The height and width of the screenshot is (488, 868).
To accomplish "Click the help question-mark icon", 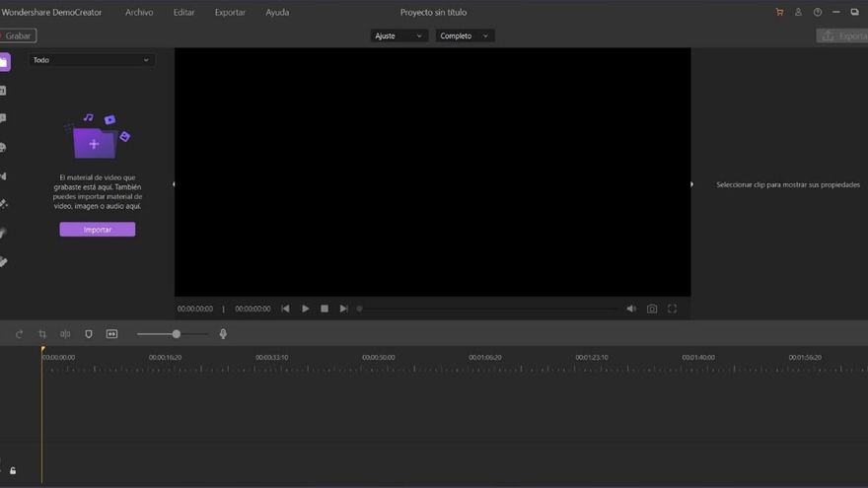I will click(817, 12).
